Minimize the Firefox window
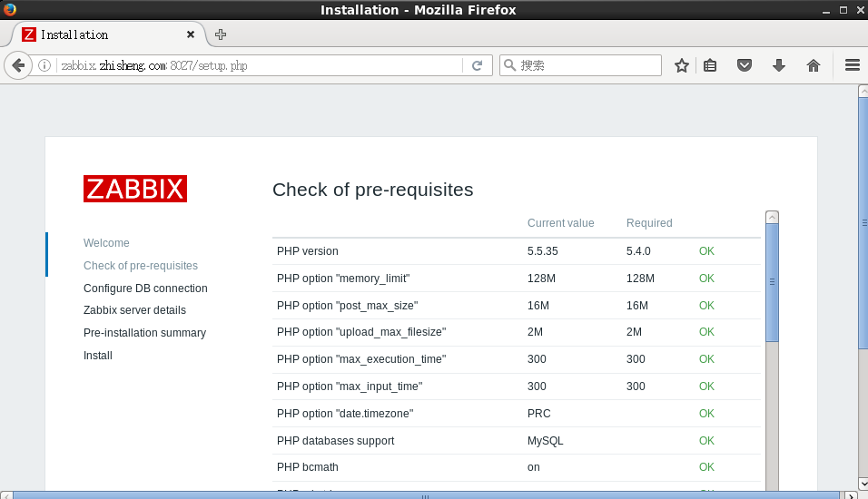This screenshot has height=499, width=868. coord(826,10)
